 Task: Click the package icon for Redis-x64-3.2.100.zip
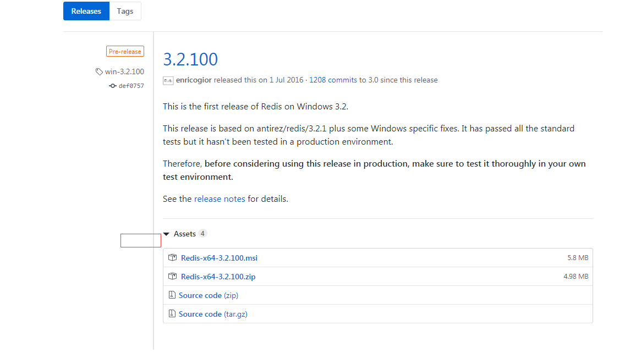(x=173, y=276)
